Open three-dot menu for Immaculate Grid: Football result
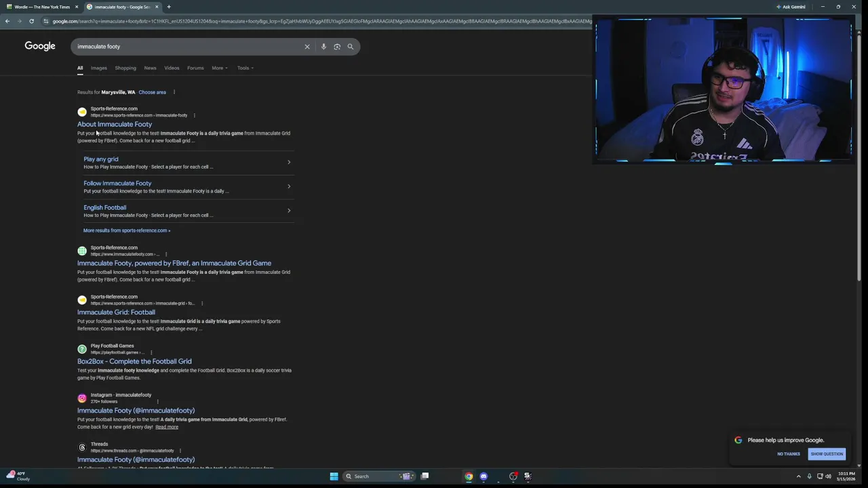The height and width of the screenshot is (488, 868). (202, 303)
